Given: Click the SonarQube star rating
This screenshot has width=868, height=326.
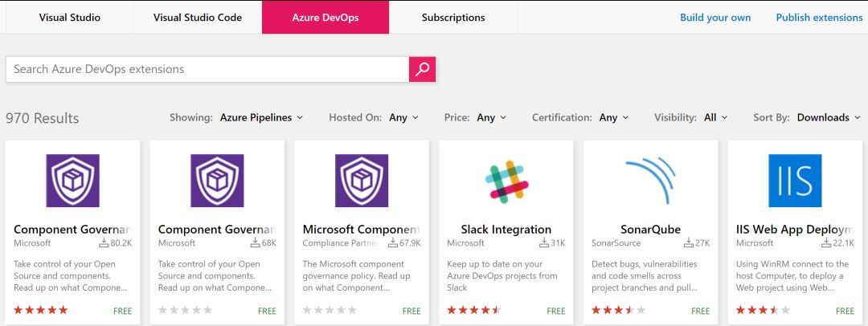Looking at the screenshot, I should [618, 310].
